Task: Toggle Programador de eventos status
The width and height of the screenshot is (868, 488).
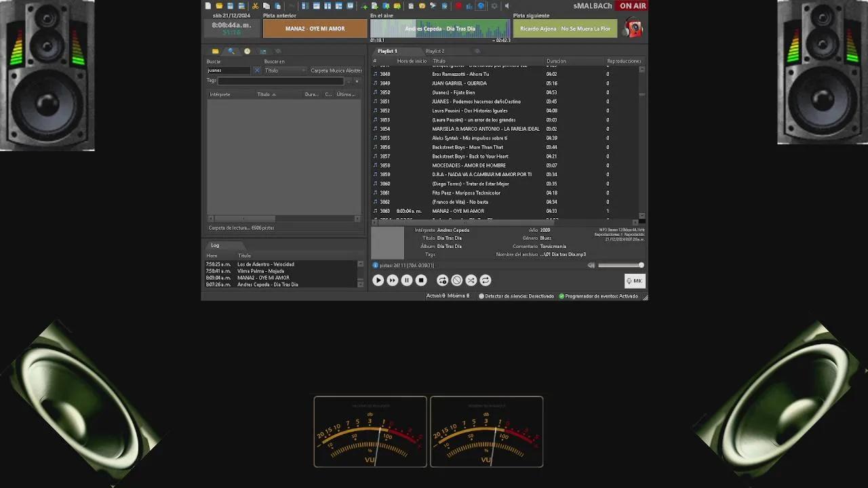Action: pos(599,296)
